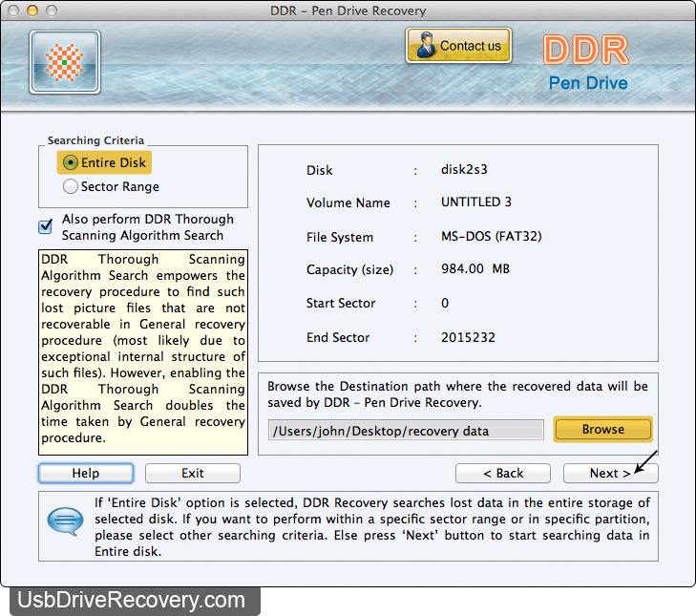Viewport: 696px width, 616px height.
Task: Click the Exit button
Action: [x=193, y=474]
